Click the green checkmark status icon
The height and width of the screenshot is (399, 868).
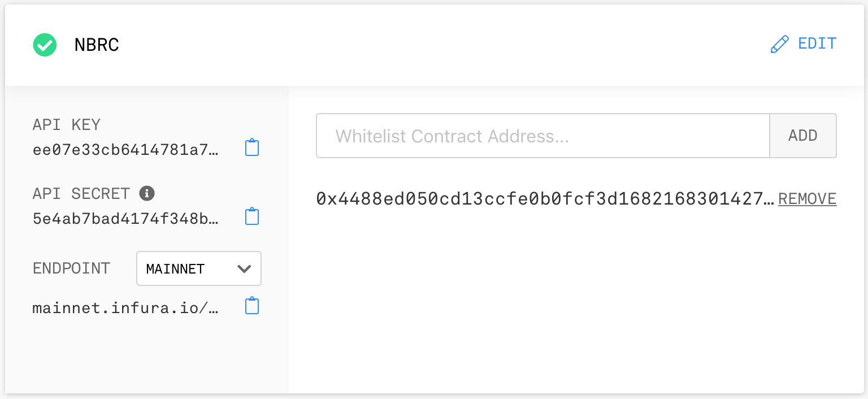click(x=45, y=45)
